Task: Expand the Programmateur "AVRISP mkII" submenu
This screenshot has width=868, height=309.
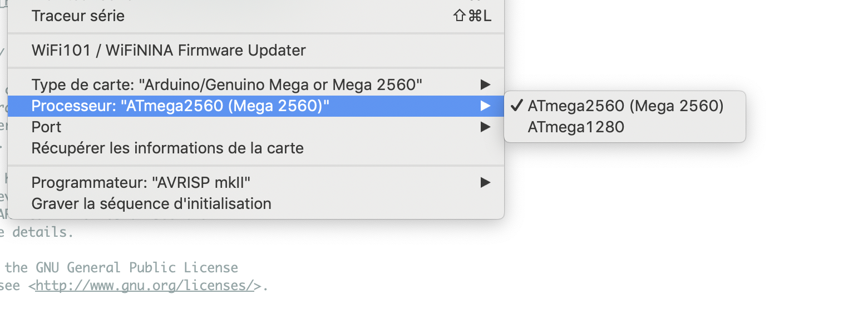Action: click(x=141, y=182)
